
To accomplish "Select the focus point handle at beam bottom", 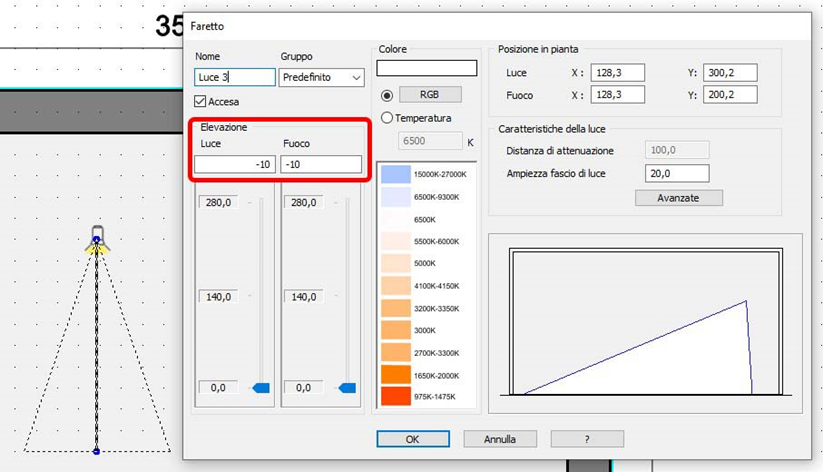I will (96, 452).
